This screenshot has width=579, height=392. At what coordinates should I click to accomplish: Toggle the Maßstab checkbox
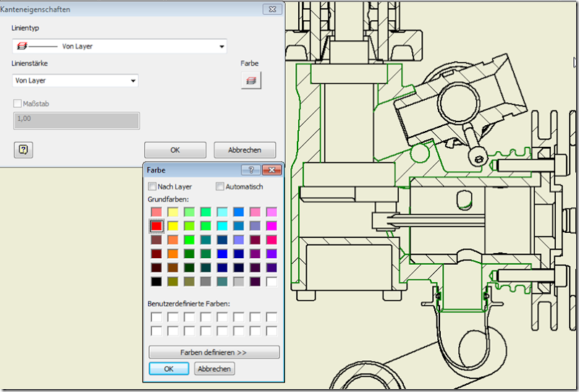coord(17,103)
